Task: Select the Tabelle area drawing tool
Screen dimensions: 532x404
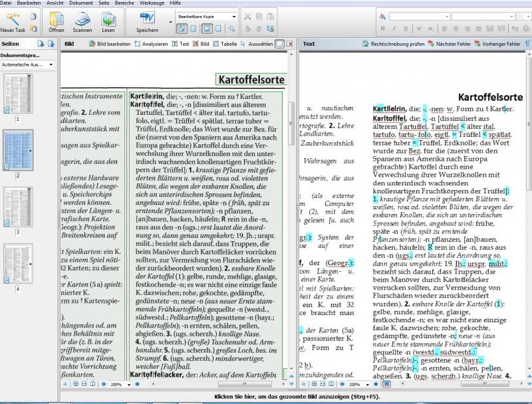Action: point(225,44)
